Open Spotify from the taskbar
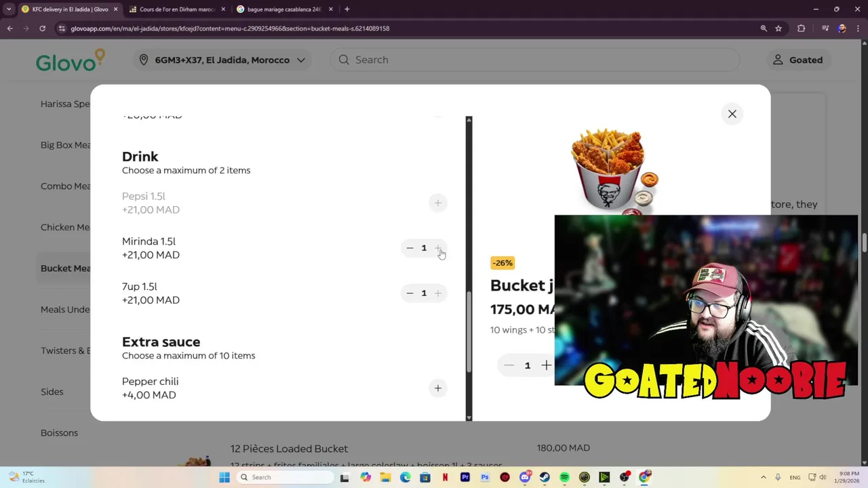This screenshot has height=488, width=868. coord(564,477)
